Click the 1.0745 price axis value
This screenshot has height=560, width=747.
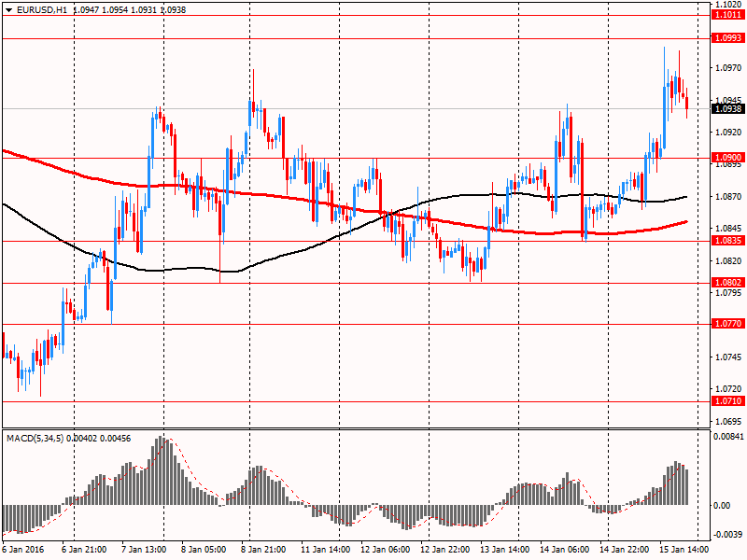[727, 357]
